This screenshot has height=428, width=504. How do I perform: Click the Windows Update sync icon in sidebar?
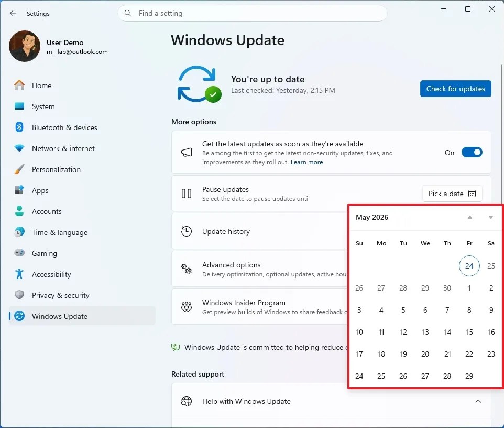19,316
